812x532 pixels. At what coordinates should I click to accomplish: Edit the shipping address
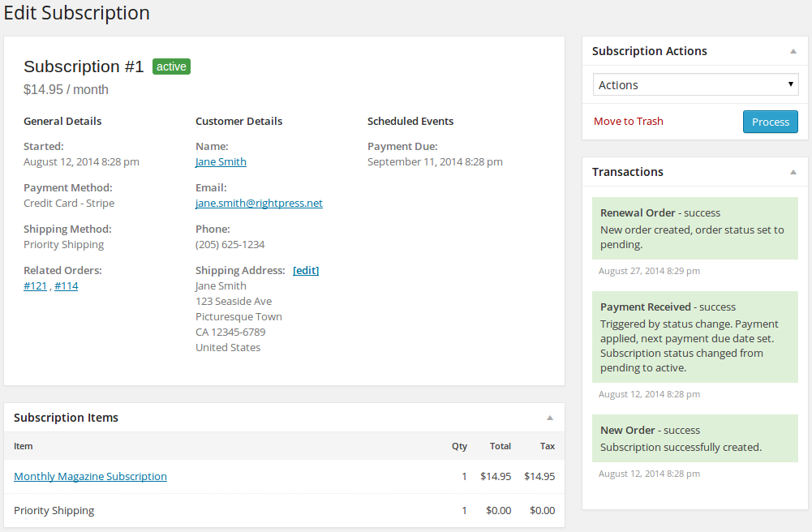[x=306, y=270]
